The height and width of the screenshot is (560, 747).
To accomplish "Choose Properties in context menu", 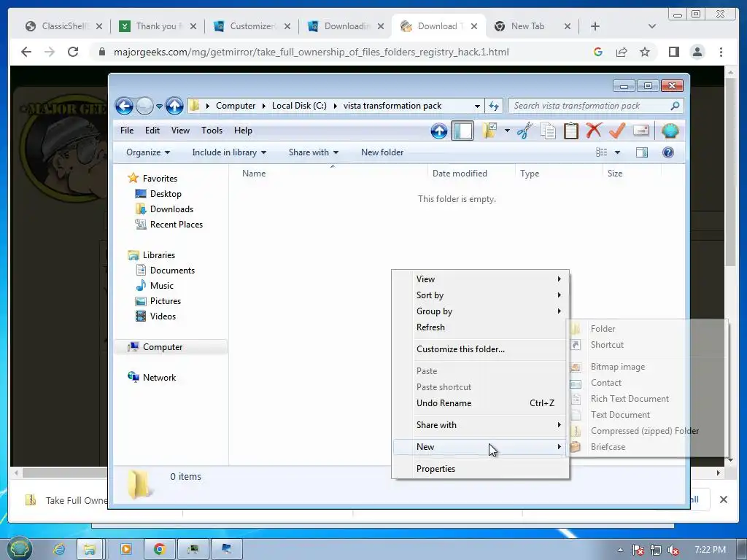I will tap(480, 469).
